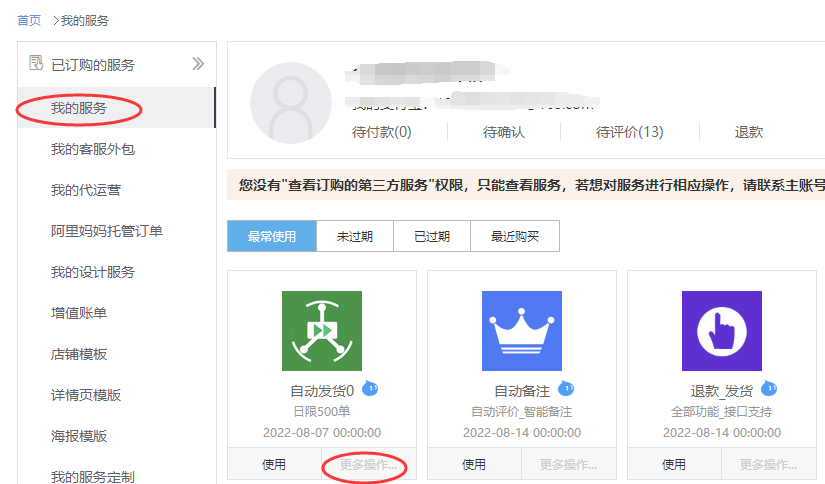This screenshot has width=825, height=484.
Task: Click the user avatar placeholder
Action: point(291,103)
